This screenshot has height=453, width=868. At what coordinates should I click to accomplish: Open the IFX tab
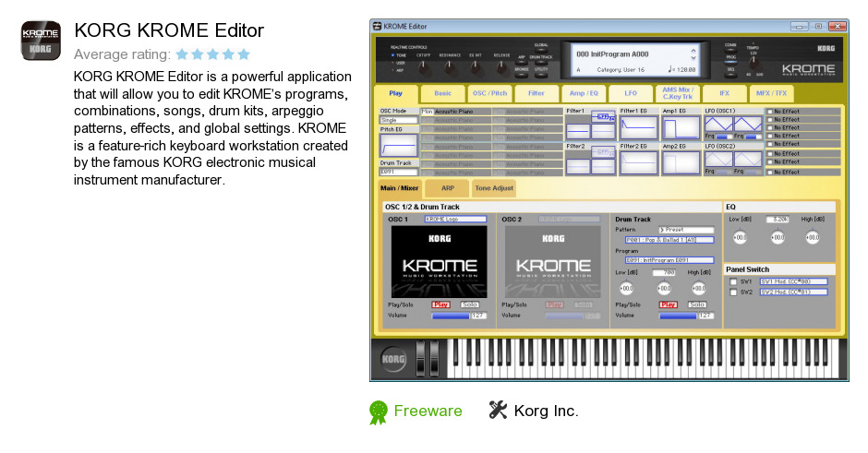click(724, 93)
